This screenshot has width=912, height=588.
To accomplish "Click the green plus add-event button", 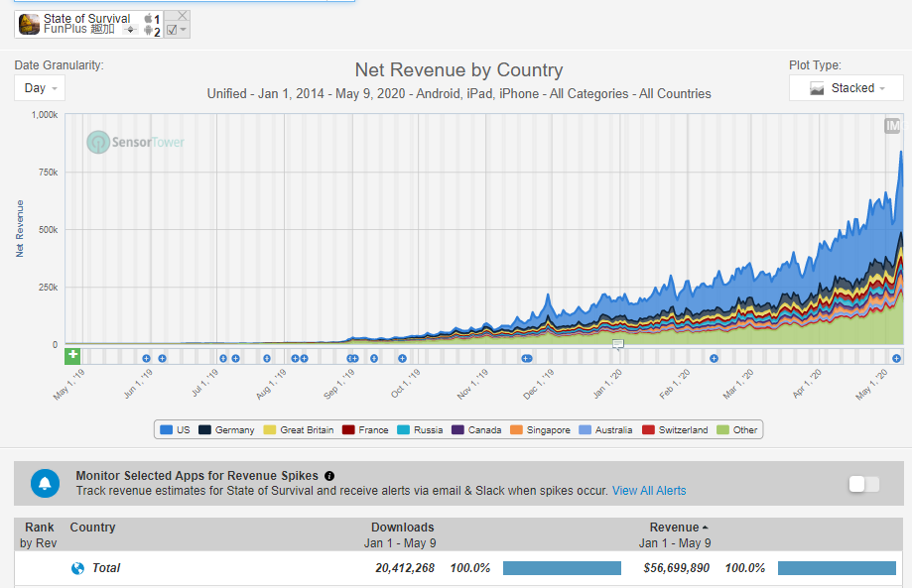I will tap(72, 356).
